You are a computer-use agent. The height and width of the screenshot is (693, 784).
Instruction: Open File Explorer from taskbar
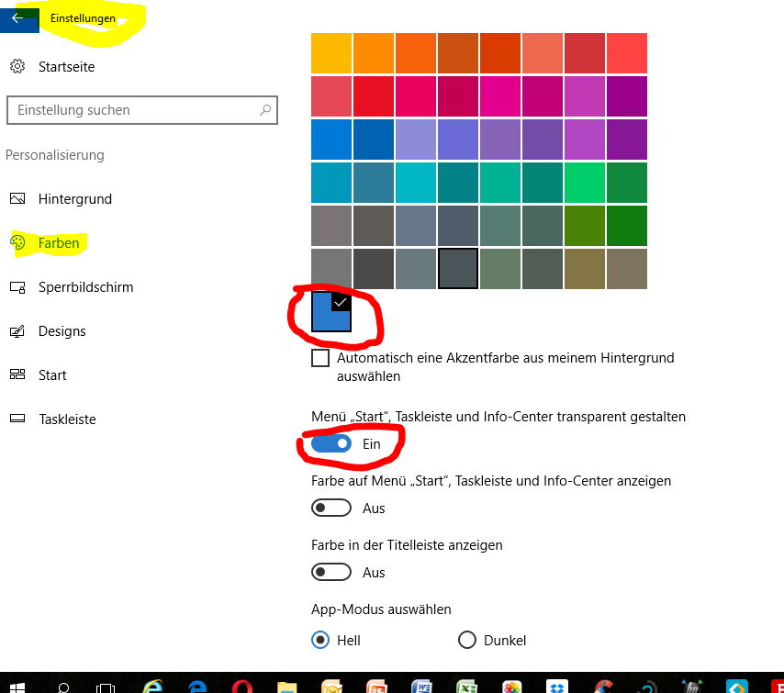click(x=287, y=687)
